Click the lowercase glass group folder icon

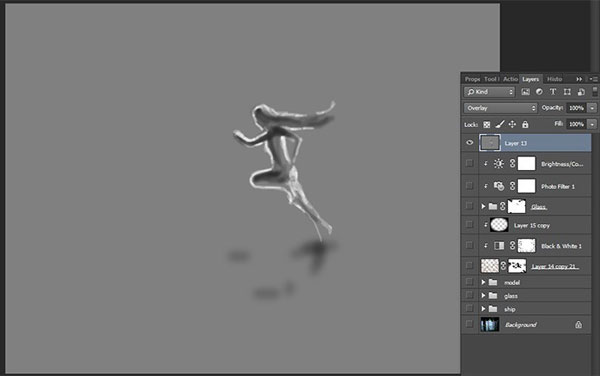493,296
